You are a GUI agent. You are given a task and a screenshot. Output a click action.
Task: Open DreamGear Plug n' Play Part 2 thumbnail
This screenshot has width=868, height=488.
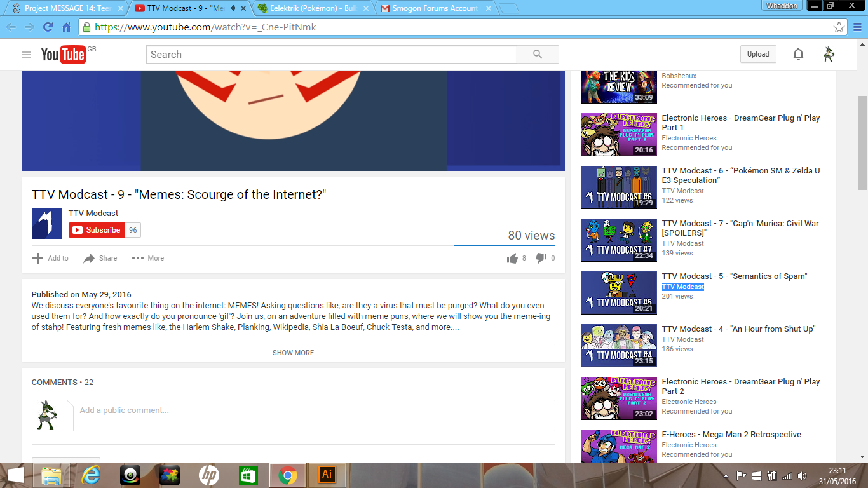pos(619,398)
